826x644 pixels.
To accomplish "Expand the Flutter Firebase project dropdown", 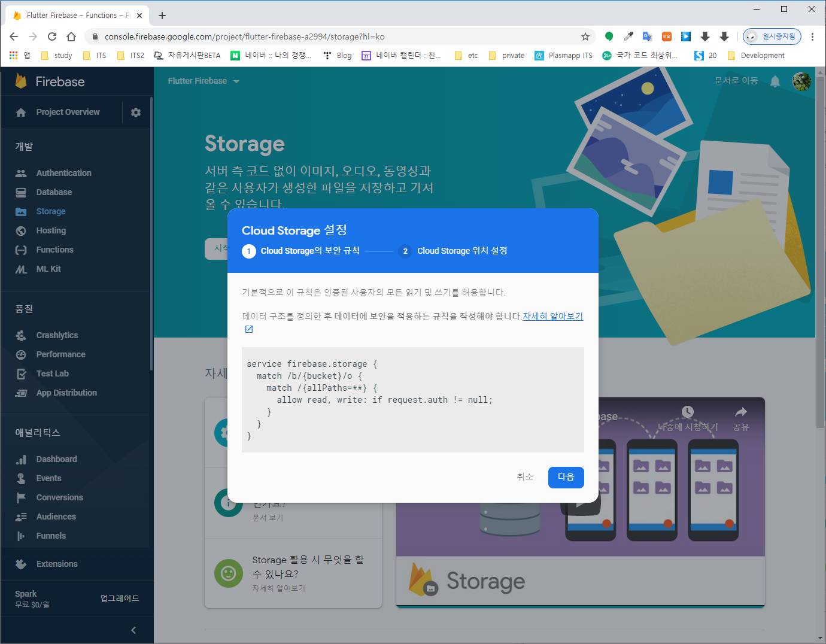I will 204,81.
